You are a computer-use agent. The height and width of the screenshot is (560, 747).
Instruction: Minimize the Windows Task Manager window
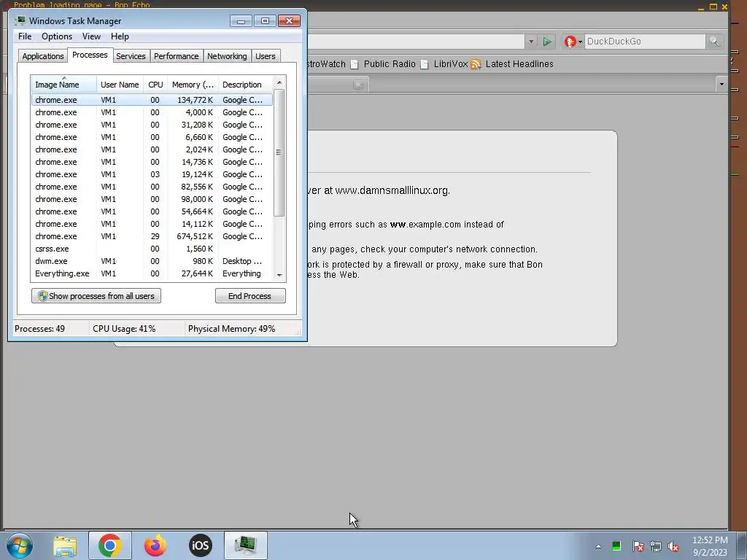click(241, 21)
